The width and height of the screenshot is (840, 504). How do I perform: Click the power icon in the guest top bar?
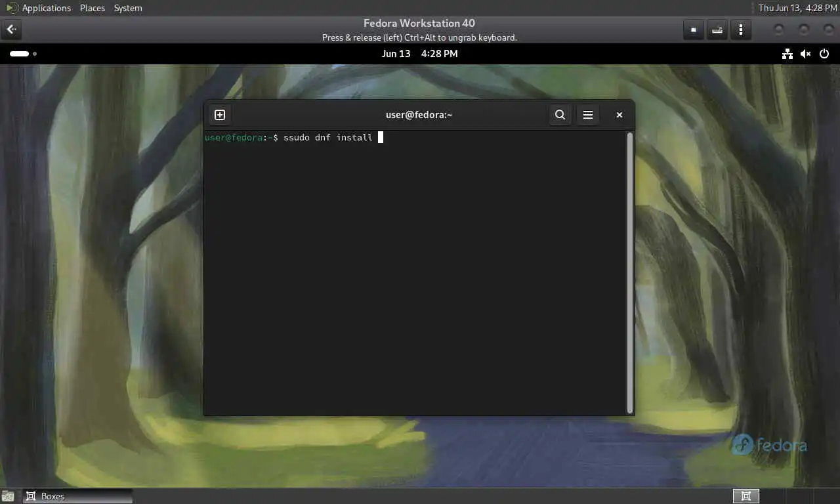[824, 54]
